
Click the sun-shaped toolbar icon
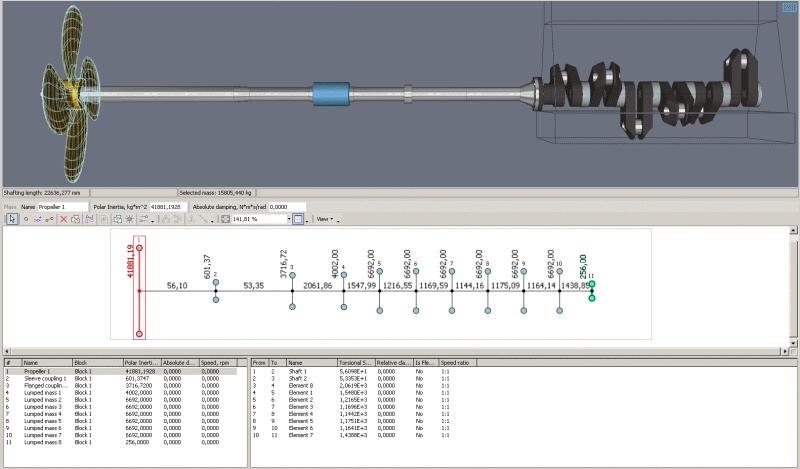tap(130, 218)
